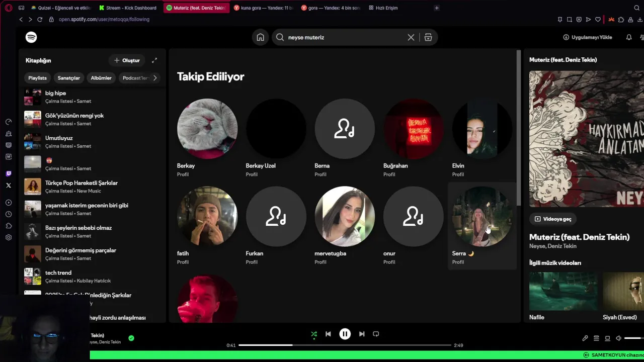Click the search magnifier icon

280,37
